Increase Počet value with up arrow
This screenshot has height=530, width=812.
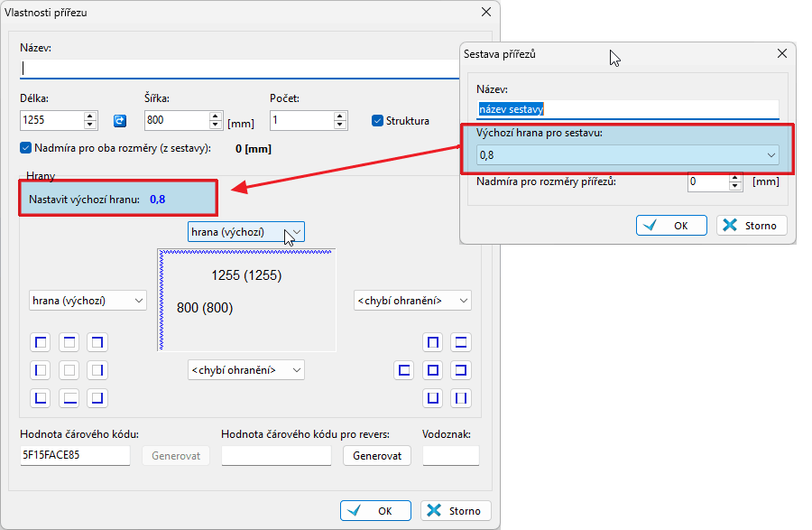[339, 116]
